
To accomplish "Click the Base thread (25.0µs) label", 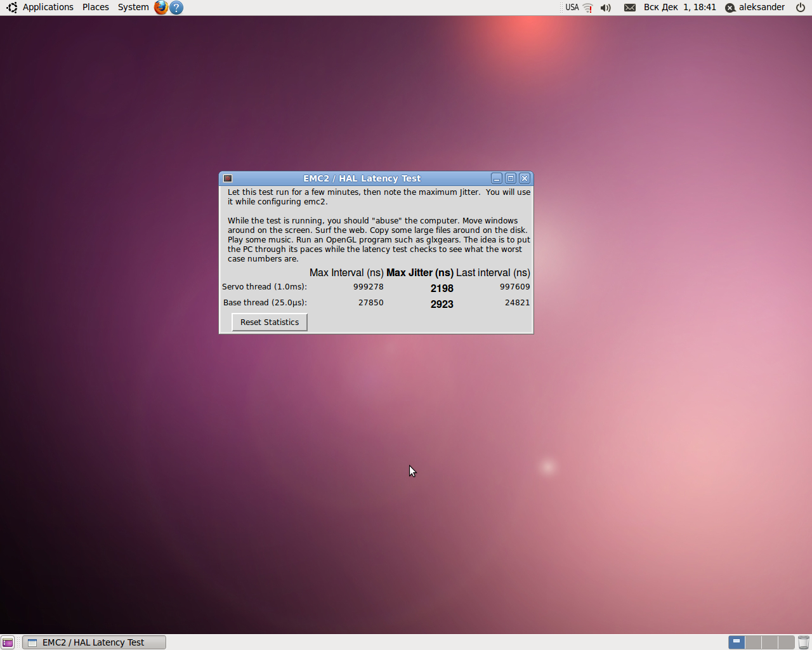I will 265,303.
